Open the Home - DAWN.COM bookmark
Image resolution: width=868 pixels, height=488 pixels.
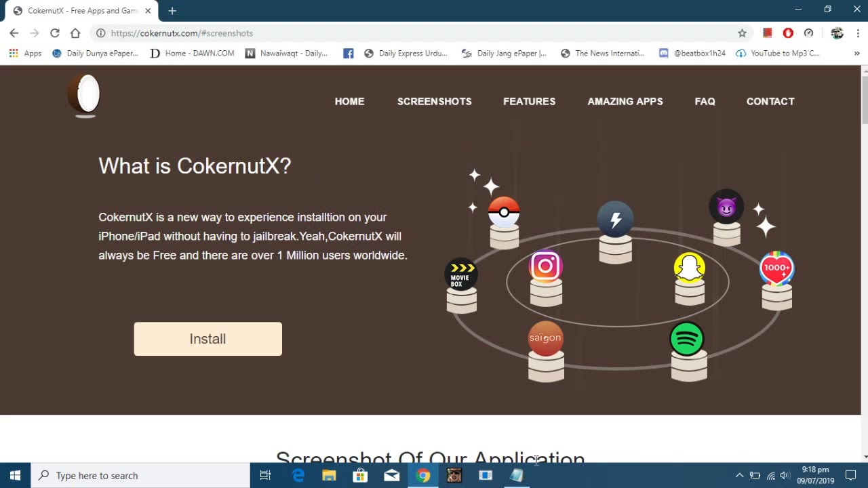pyautogui.click(x=192, y=53)
